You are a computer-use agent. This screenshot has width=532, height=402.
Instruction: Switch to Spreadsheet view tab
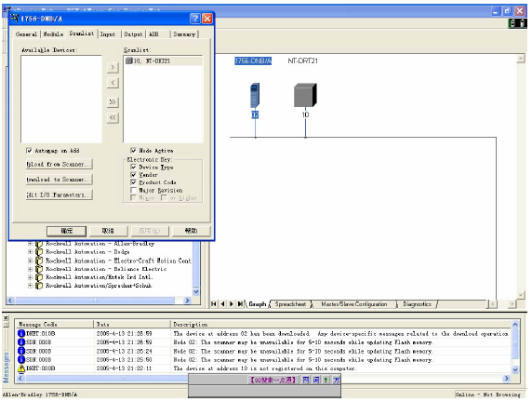pyautogui.click(x=290, y=304)
